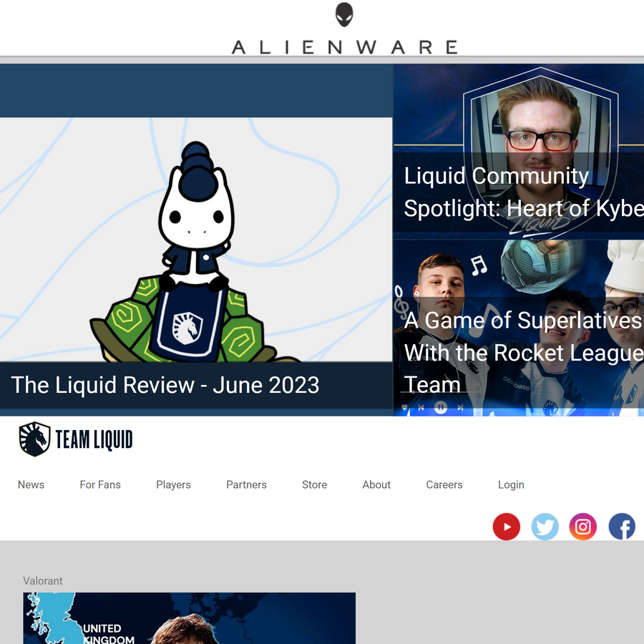
Task: Open the Store link
Action: point(314,484)
